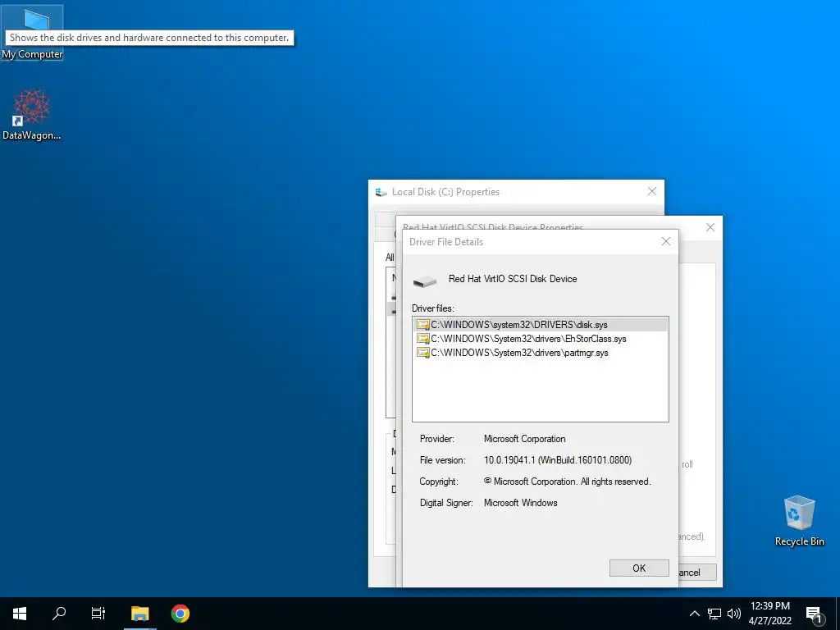Open volume speaker tray icon

[734, 614]
